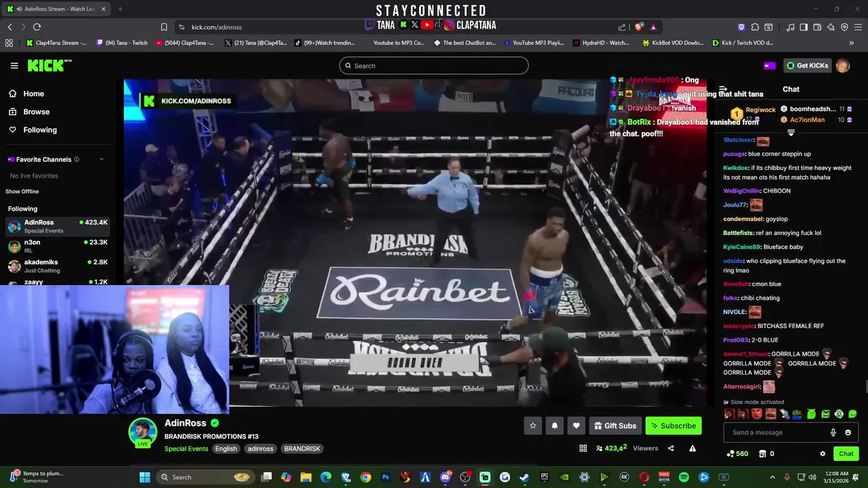Click the Kick search field
Image resolution: width=868 pixels, height=488 pixels.
tap(434, 66)
